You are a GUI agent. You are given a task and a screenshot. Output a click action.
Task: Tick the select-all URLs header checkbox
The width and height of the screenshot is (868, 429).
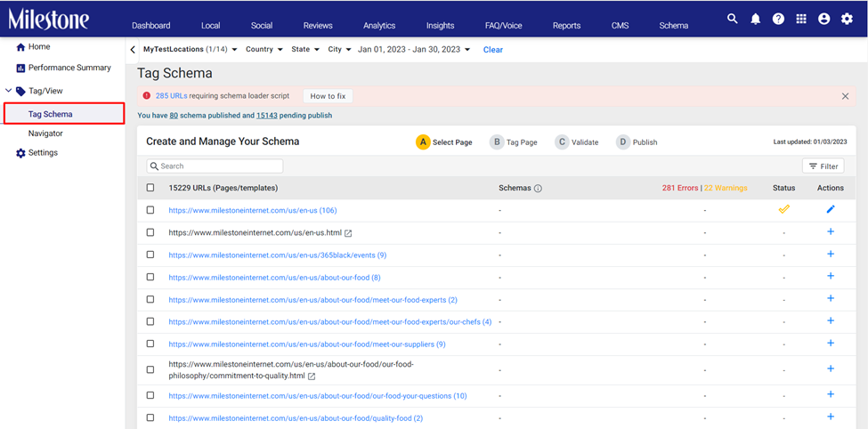(150, 188)
